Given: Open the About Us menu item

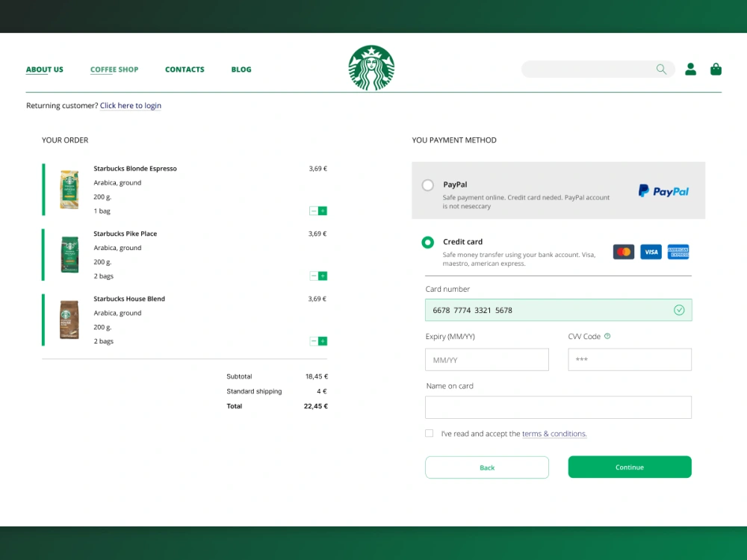Looking at the screenshot, I should point(44,69).
